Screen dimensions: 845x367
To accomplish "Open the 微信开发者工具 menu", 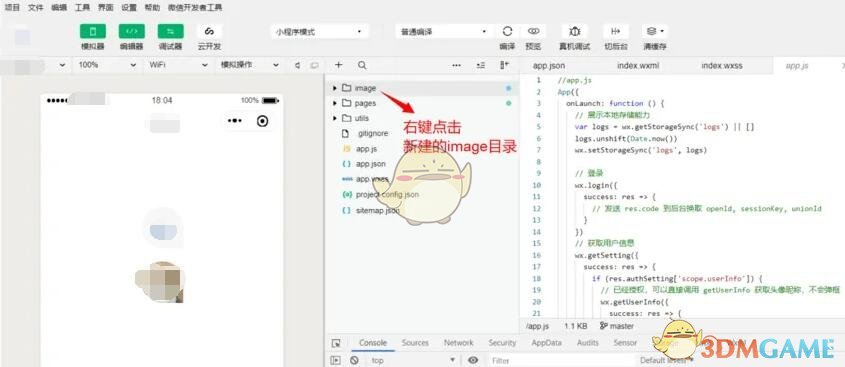I will click(x=195, y=8).
